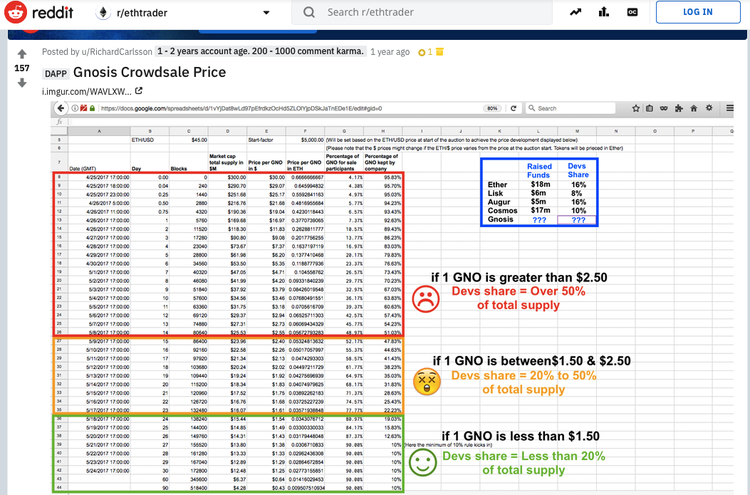Click the DAPP flair tag
Image resolution: width=750 pixels, height=495 pixels.
[x=54, y=73]
